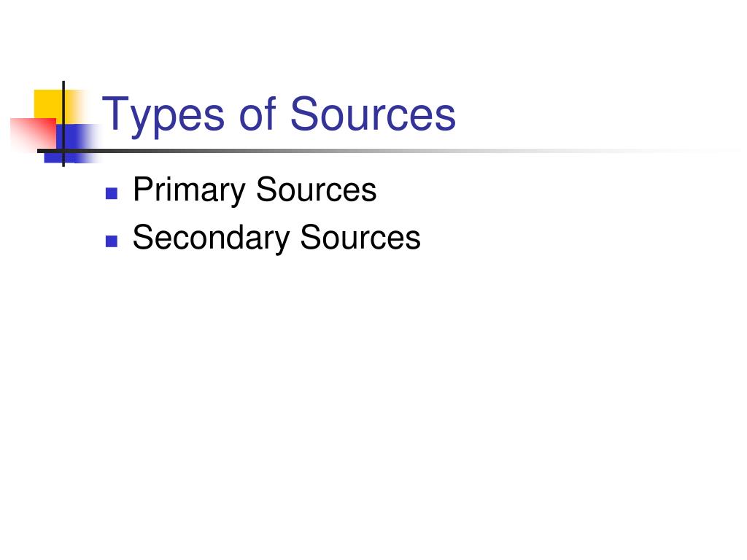Click blue bullet marker beside Secondary Sources
The width and height of the screenshot is (747, 560).
112,241
